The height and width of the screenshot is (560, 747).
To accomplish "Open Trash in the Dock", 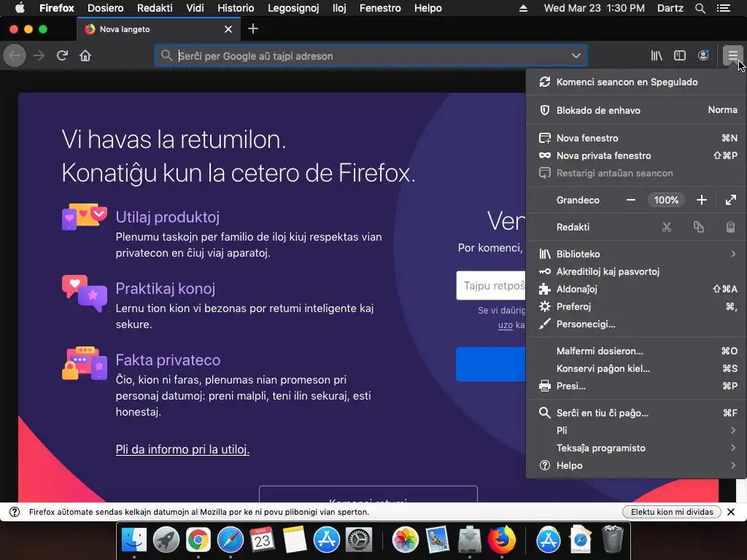I will pyautogui.click(x=612, y=539).
